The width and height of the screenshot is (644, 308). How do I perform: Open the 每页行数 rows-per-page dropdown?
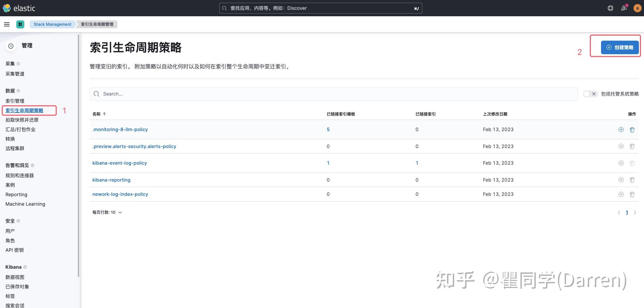coord(107,212)
